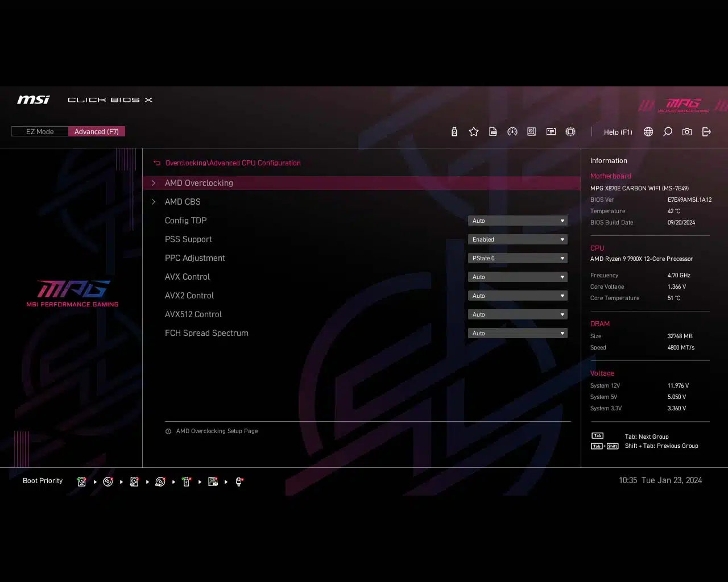The height and width of the screenshot is (582, 728).
Task: Click the 4800 MT/s DRAM speed value
Action: pyautogui.click(x=681, y=348)
